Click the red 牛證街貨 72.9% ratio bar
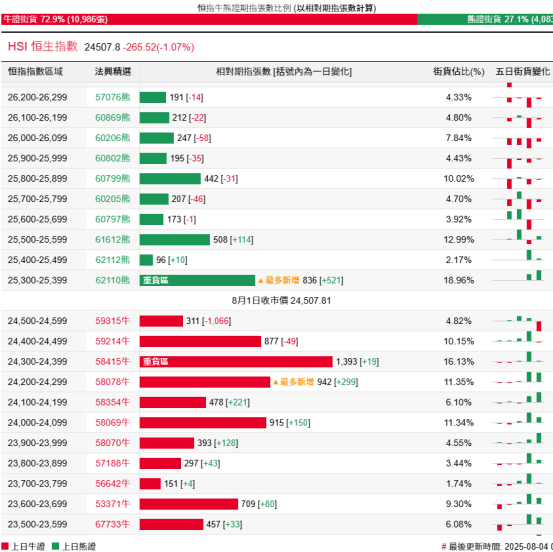 (209, 19)
